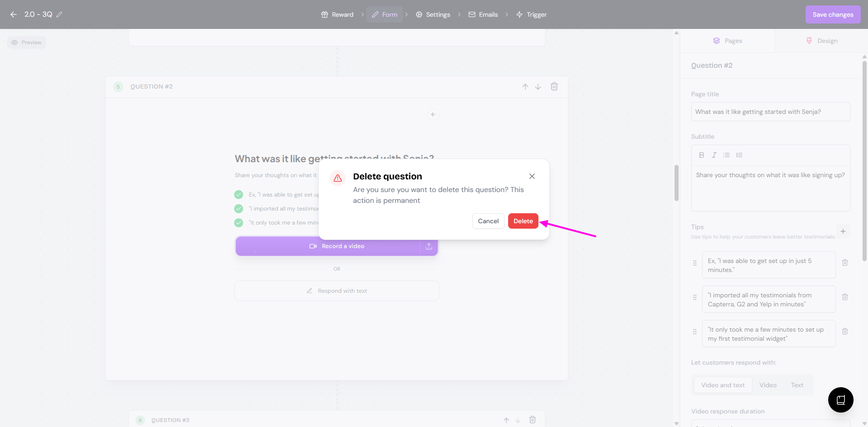The height and width of the screenshot is (427, 868).
Task: Cancel the delete question dialog
Action: click(488, 221)
